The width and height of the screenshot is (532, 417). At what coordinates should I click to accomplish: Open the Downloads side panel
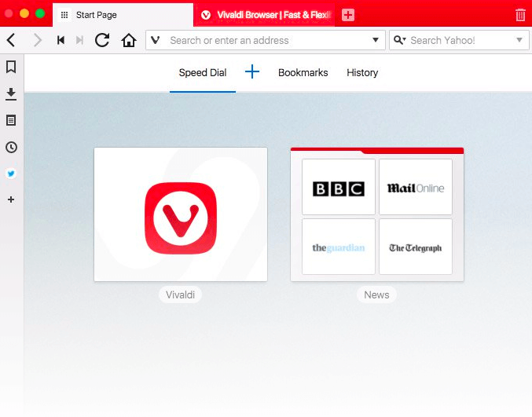11,94
